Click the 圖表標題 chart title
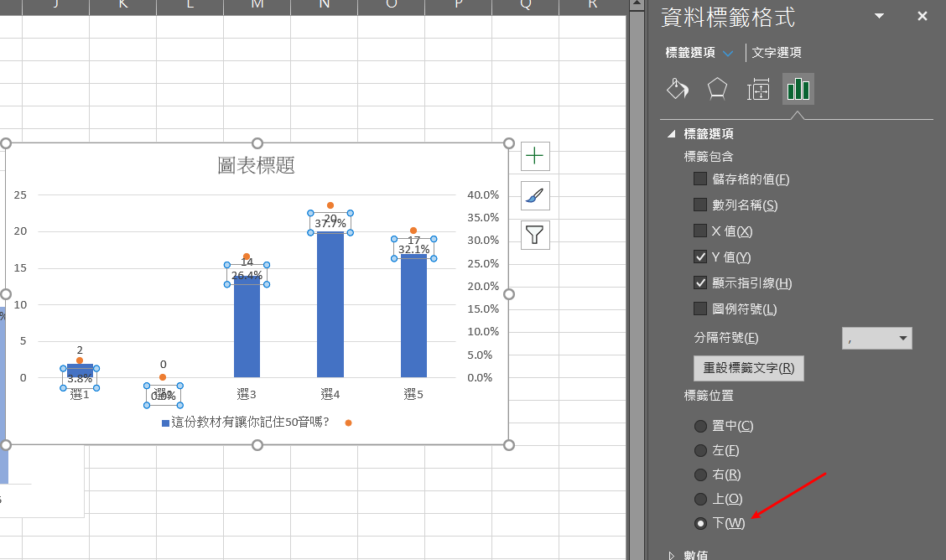The height and width of the screenshot is (560, 946). [x=256, y=166]
